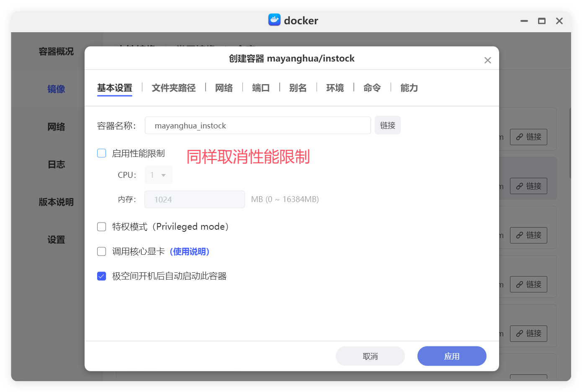The image size is (582, 392).
Task: Click the 取消 button
Action: tap(370, 356)
